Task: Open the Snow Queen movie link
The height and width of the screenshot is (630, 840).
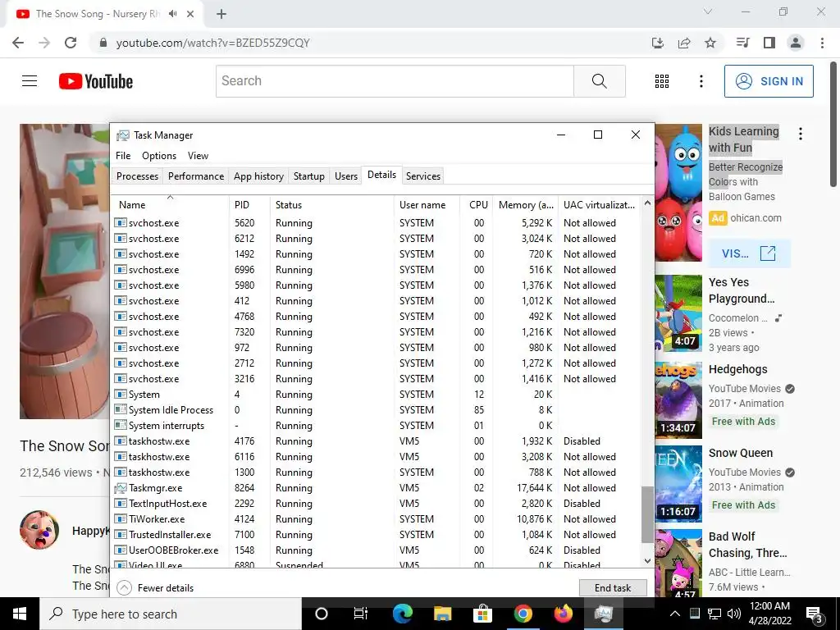Action: point(741,453)
